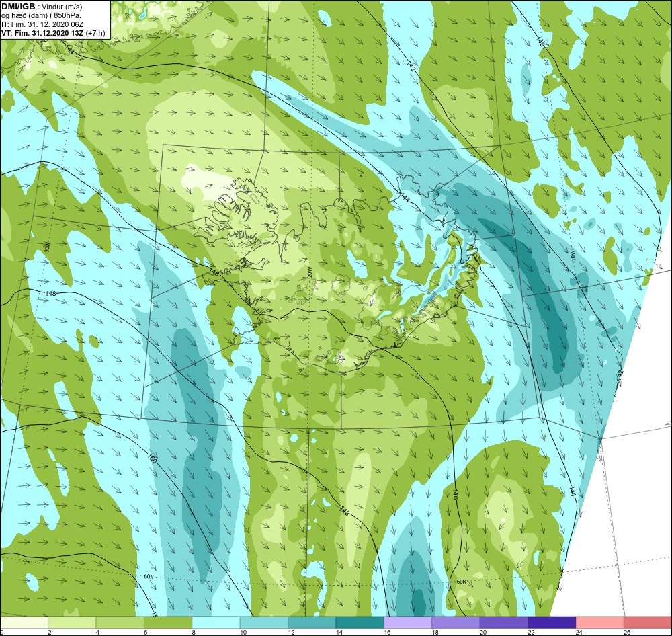This screenshot has width=672, height=636.
Task: Click the legend tick value '22'
Action: click(x=531, y=632)
